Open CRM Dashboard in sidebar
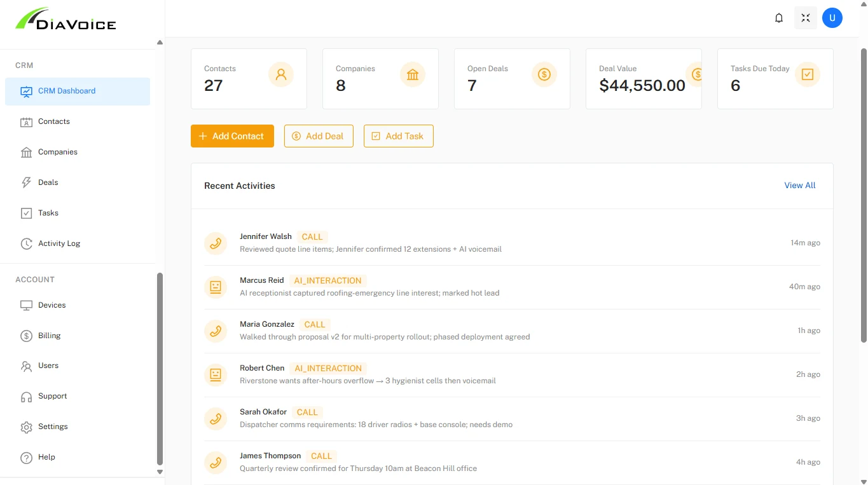 (78, 92)
